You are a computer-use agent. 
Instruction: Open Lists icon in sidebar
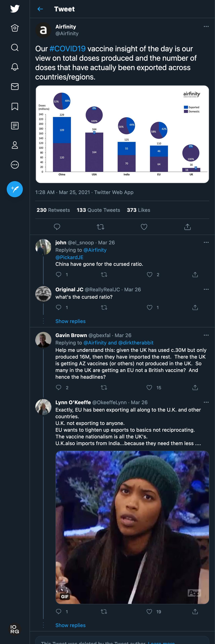point(15,125)
